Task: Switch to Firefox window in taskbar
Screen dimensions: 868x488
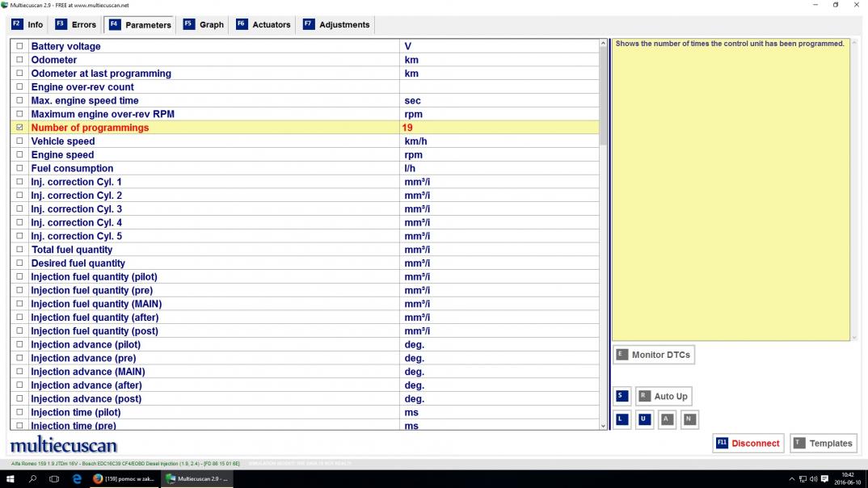Action: [x=124, y=479]
